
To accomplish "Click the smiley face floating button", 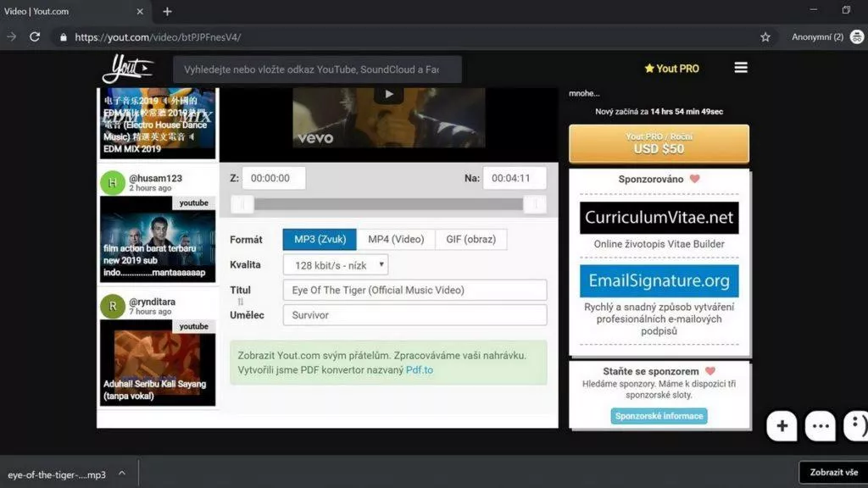I will pyautogui.click(x=856, y=426).
